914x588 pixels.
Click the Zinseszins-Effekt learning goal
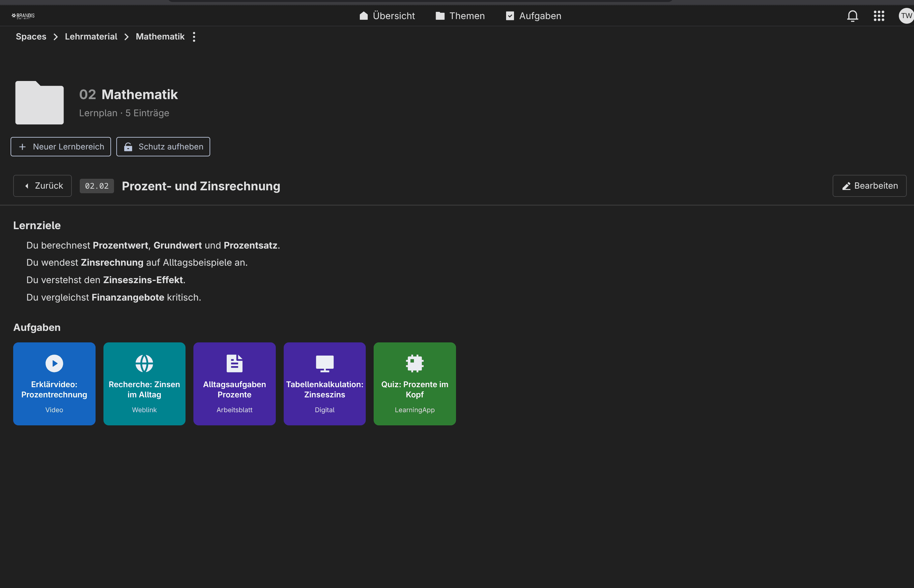coord(106,280)
